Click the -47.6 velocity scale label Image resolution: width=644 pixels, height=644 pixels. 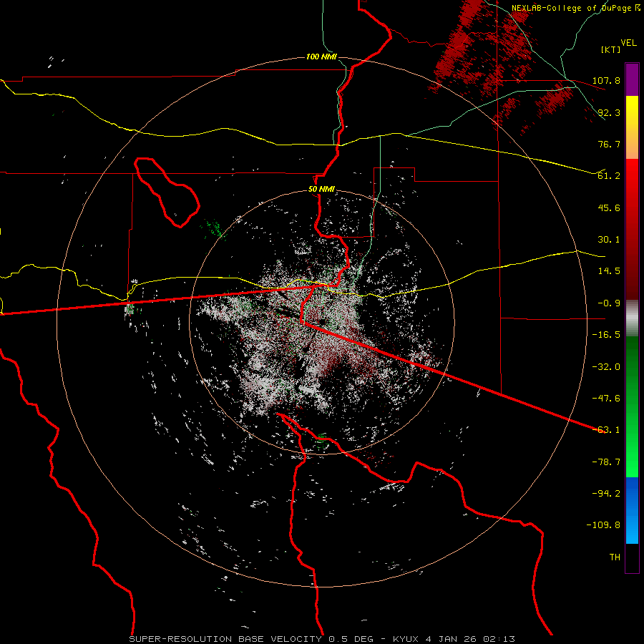[x=606, y=399]
